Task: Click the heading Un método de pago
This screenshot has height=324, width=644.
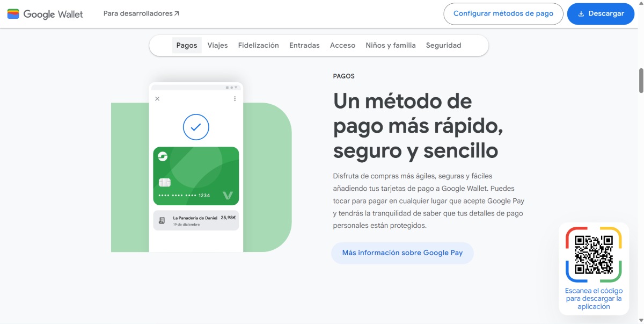Action: [x=418, y=126]
